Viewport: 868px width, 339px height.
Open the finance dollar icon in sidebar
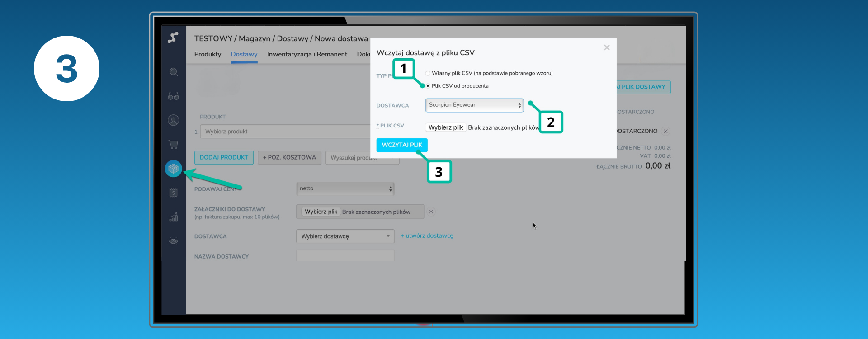tap(174, 193)
